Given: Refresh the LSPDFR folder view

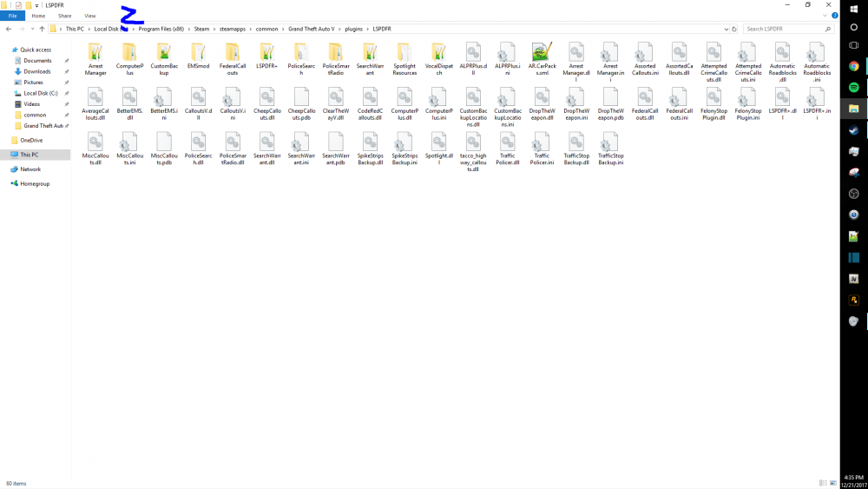Looking at the screenshot, I should coord(734,29).
